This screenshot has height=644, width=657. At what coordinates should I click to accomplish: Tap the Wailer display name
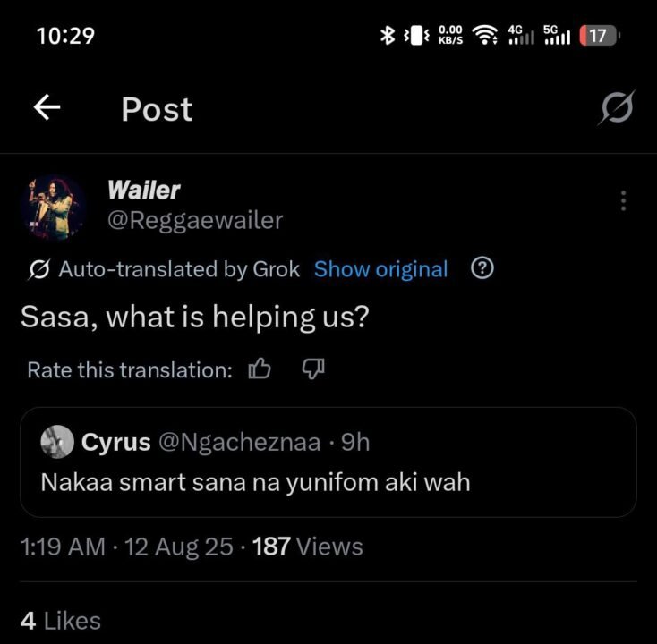coord(143,190)
